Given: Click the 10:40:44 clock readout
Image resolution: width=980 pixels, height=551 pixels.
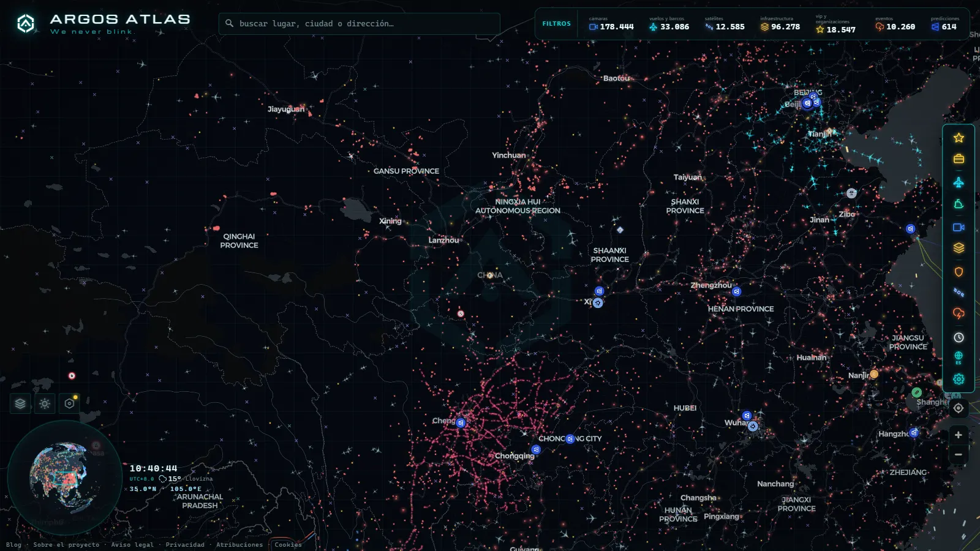Looking at the screenshot, I should [153, 468].
